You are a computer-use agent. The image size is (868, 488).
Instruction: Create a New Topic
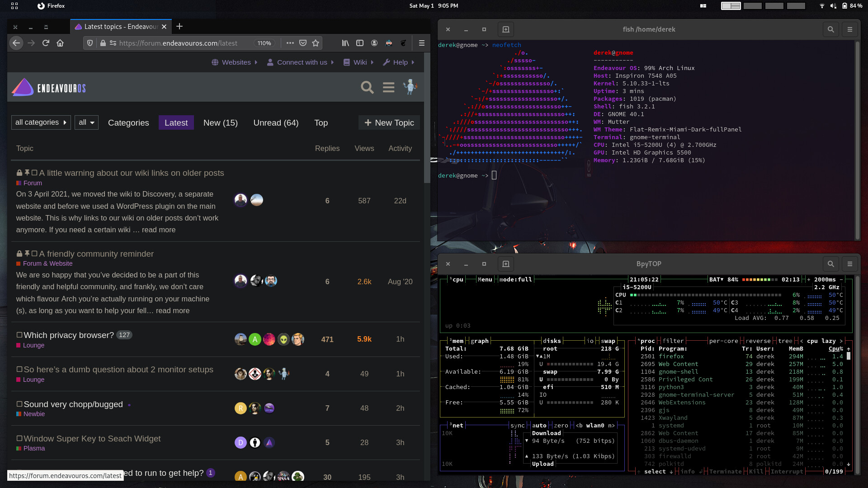389,122
